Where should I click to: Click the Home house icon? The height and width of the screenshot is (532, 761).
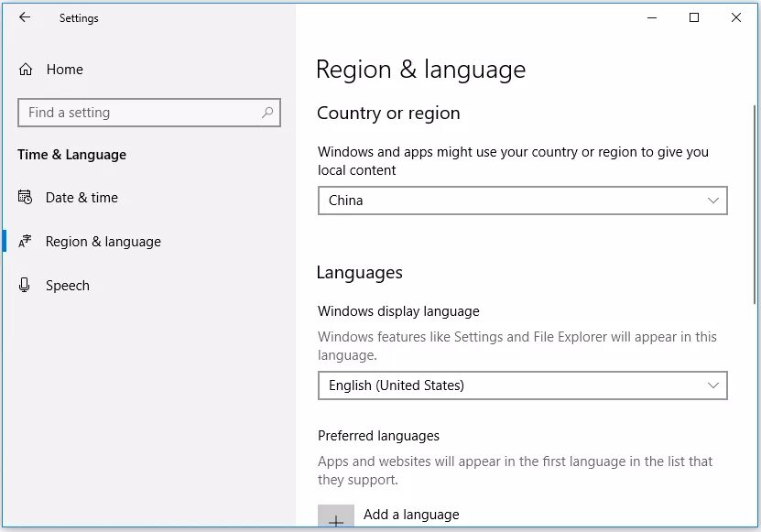click(26, 70)
